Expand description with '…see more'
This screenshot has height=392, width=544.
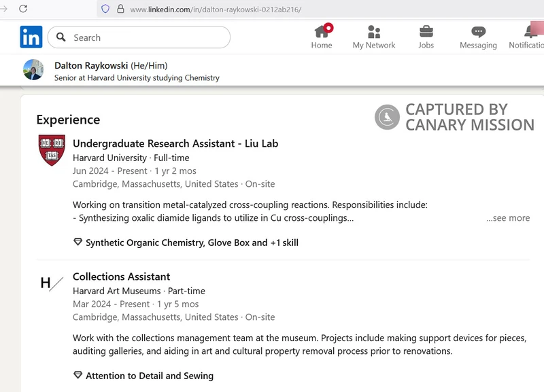point(507,218)
